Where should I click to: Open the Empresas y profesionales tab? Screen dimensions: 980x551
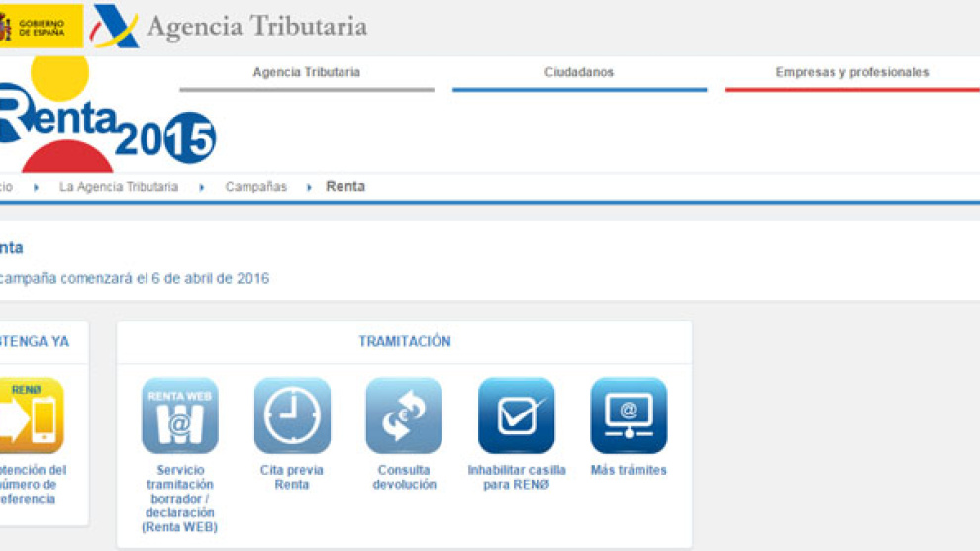coord(851,72)
